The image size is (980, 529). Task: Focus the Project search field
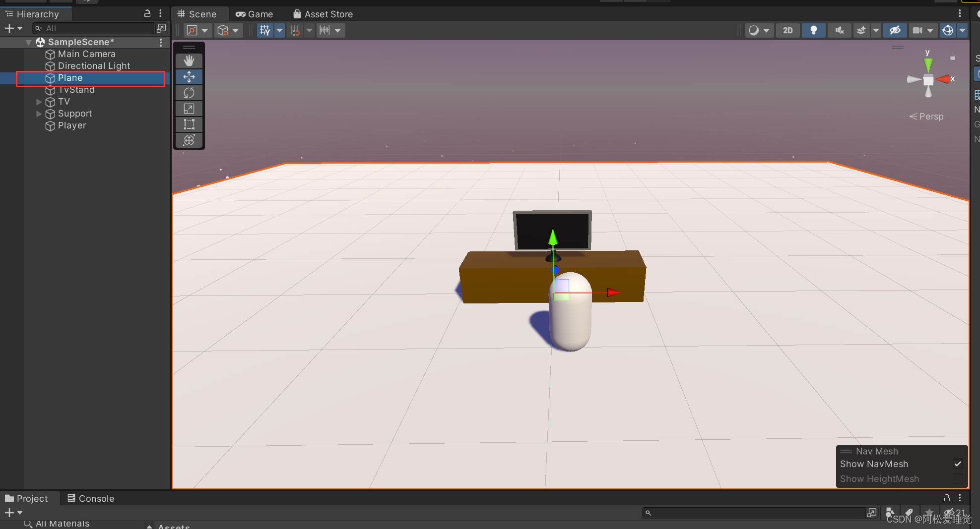753,513
